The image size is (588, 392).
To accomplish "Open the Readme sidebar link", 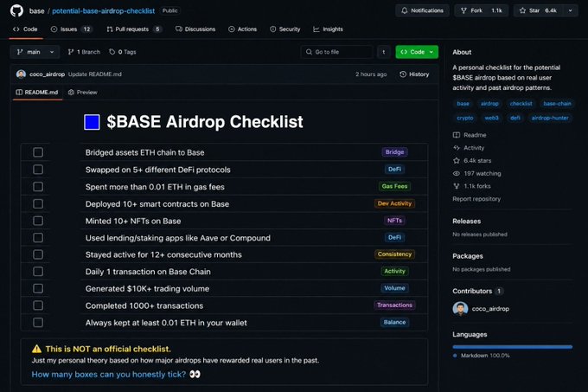I will tap(470, 135).
